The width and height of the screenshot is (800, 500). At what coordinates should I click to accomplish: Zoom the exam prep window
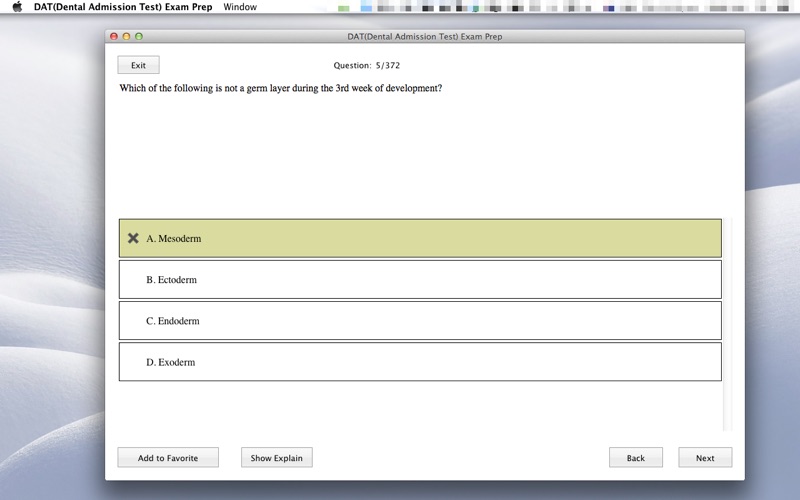139,36
